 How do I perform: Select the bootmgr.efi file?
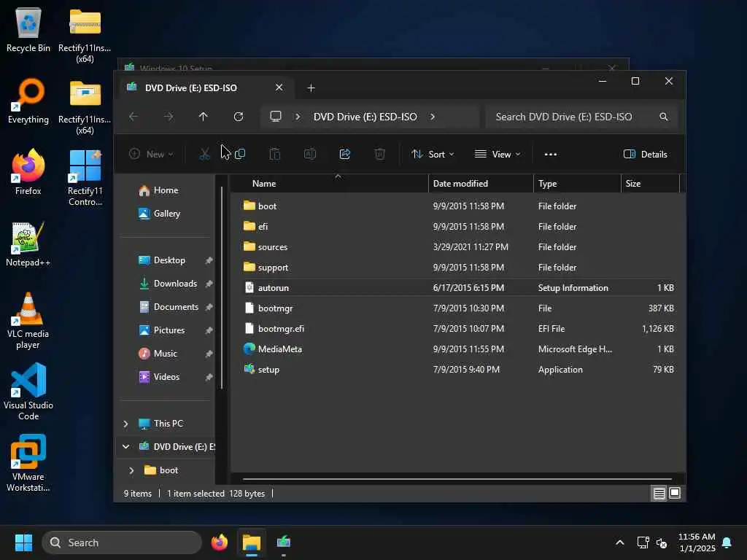point(458,329)
